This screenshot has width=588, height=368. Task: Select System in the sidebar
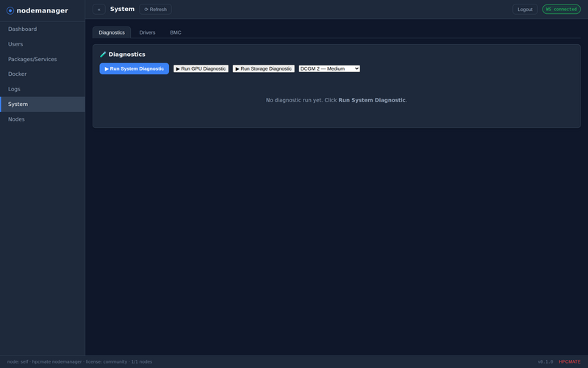coord(43,104)
